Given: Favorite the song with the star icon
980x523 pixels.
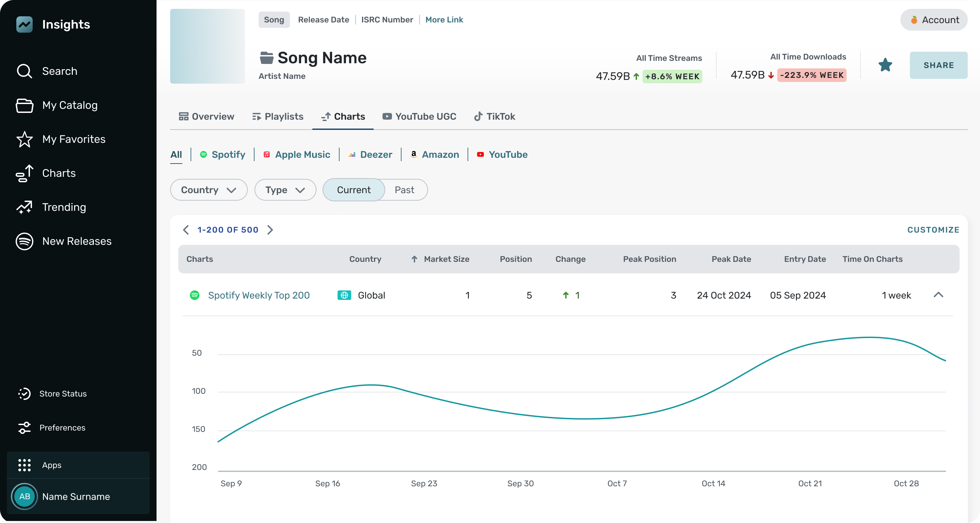Looking at the screenshot, I should pyautogui.click(x=885, y=65).
